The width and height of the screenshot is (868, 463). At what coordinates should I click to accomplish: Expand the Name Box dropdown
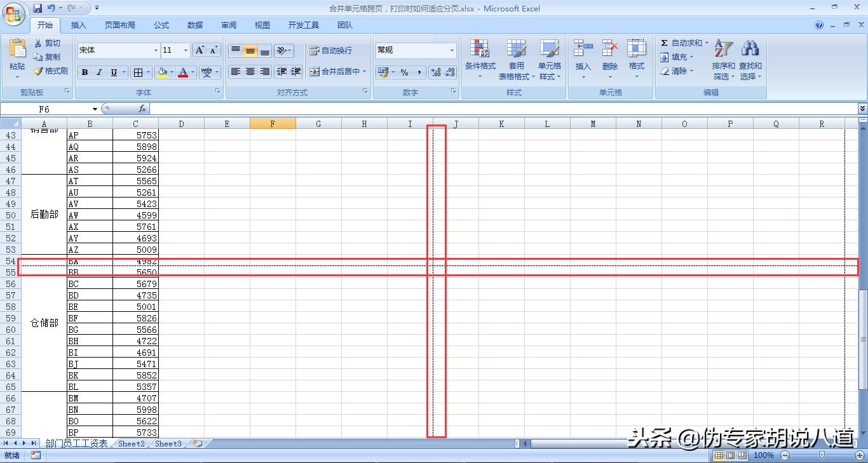95,109
